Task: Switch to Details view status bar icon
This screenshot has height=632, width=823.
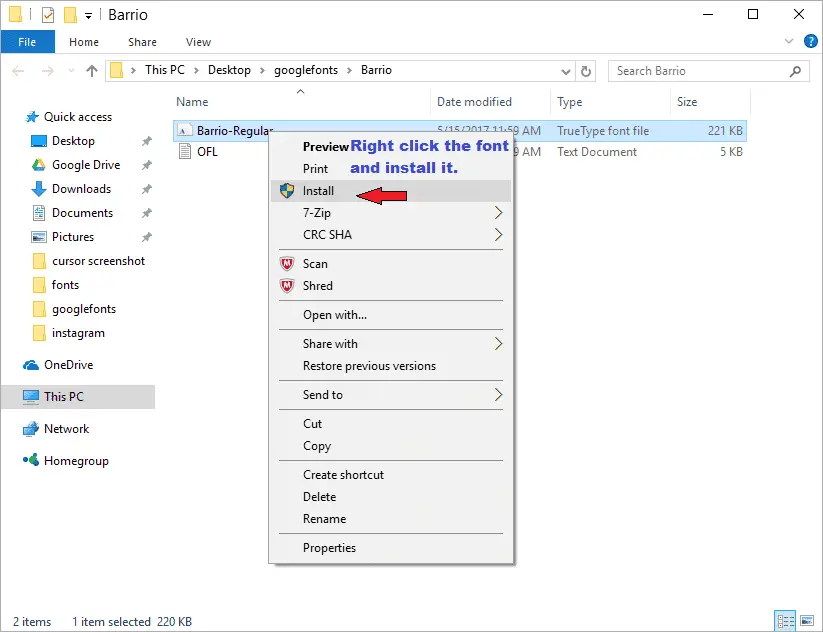Action: [785, 622]
